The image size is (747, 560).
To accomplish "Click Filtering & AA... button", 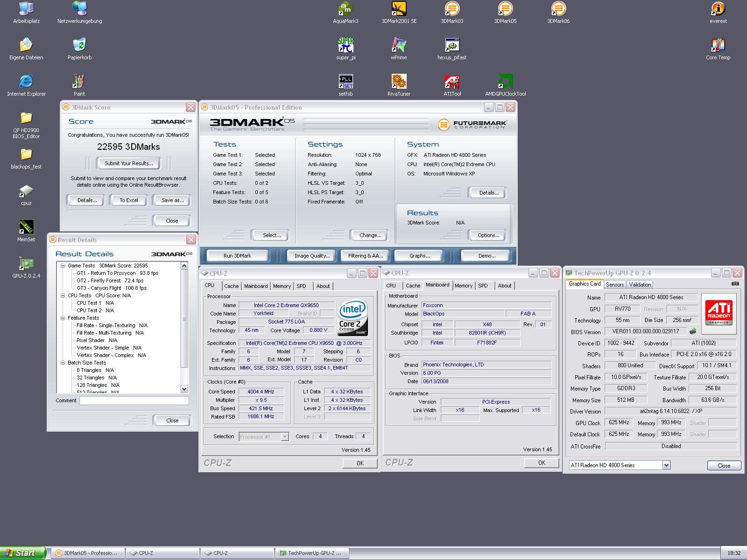I will click(x=366, y=256).
